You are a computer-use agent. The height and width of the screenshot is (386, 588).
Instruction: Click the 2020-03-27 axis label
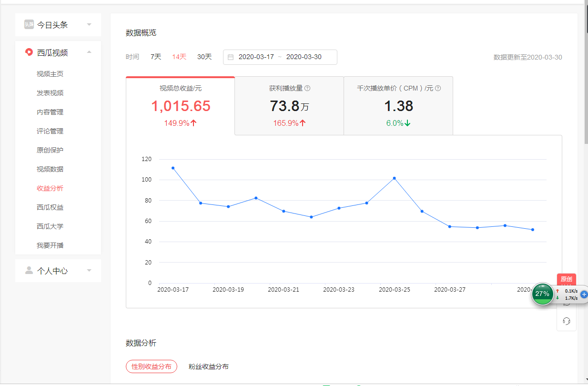point(450,289)
